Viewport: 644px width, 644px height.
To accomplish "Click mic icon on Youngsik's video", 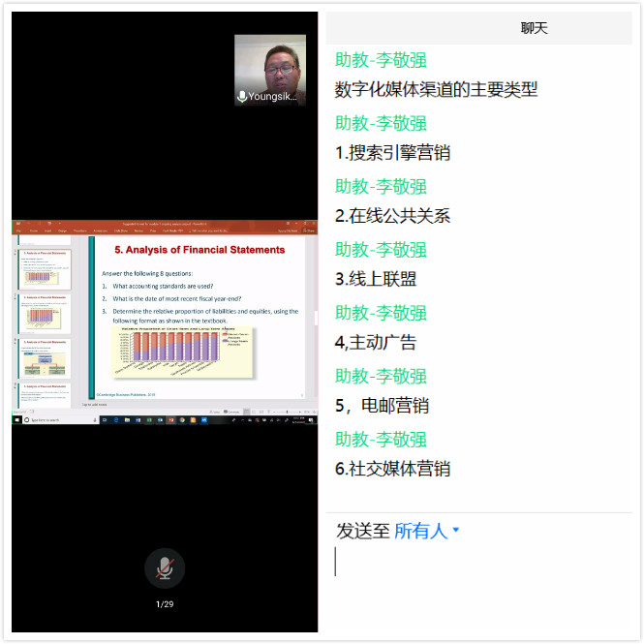I will coord(242,97).
